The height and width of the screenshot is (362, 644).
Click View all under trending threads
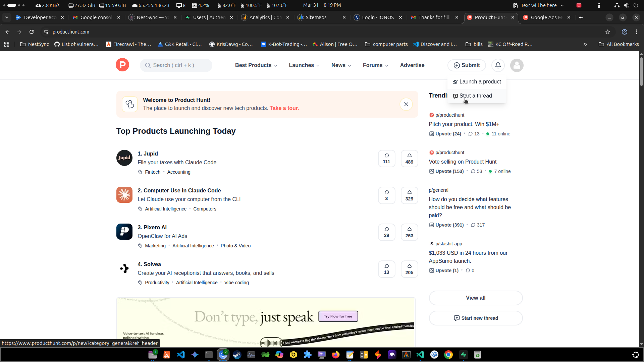point(476,298)
